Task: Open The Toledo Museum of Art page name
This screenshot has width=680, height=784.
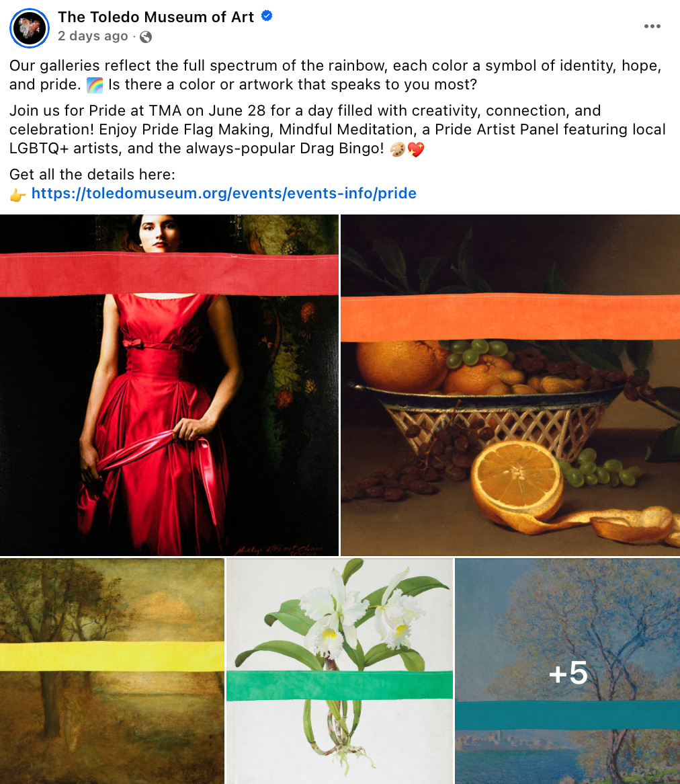Action: point(156,17)
